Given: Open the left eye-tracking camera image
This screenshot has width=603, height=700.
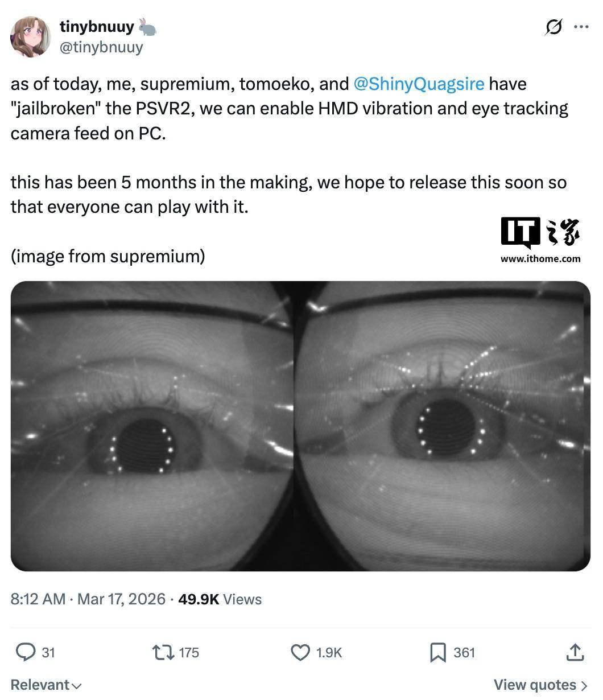Looking at the screenshot, I should point(151,426).
